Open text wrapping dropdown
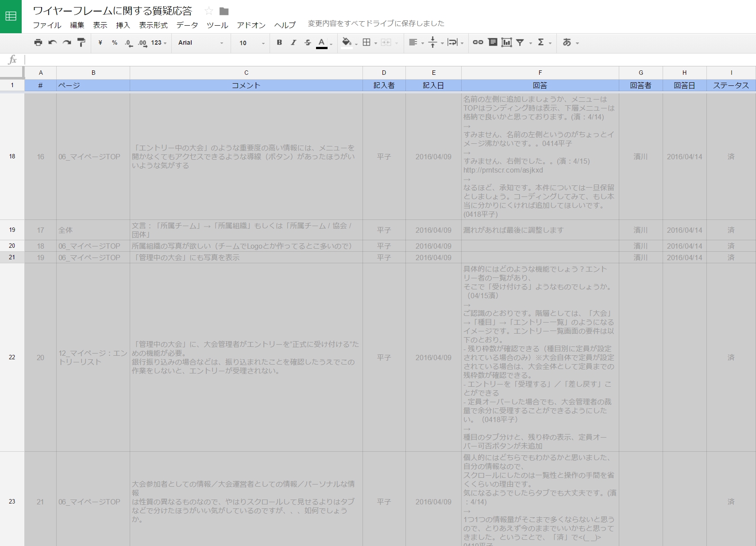Screen dimensions: 756x546 pyautogui.click(x=455, y=42)
